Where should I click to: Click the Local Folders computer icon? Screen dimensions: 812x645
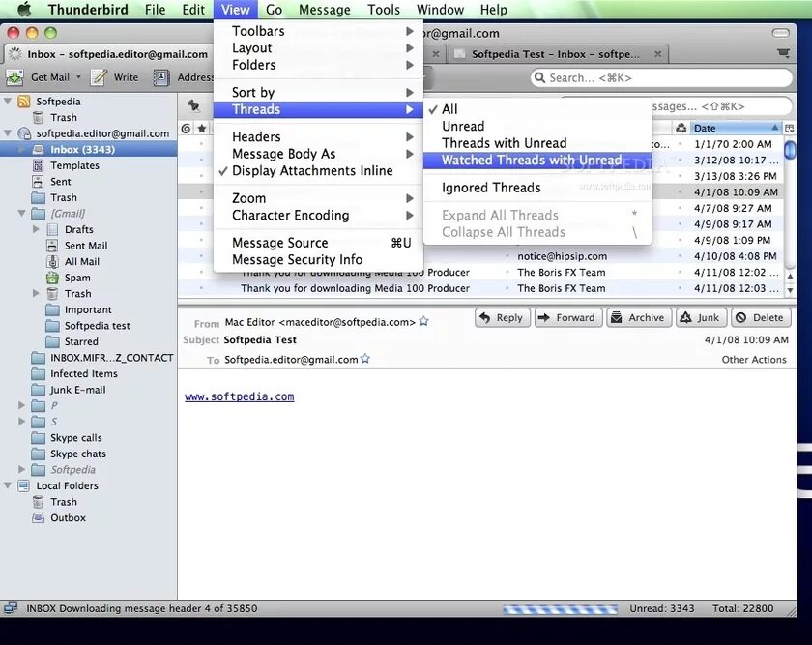[x=23, y=485]
